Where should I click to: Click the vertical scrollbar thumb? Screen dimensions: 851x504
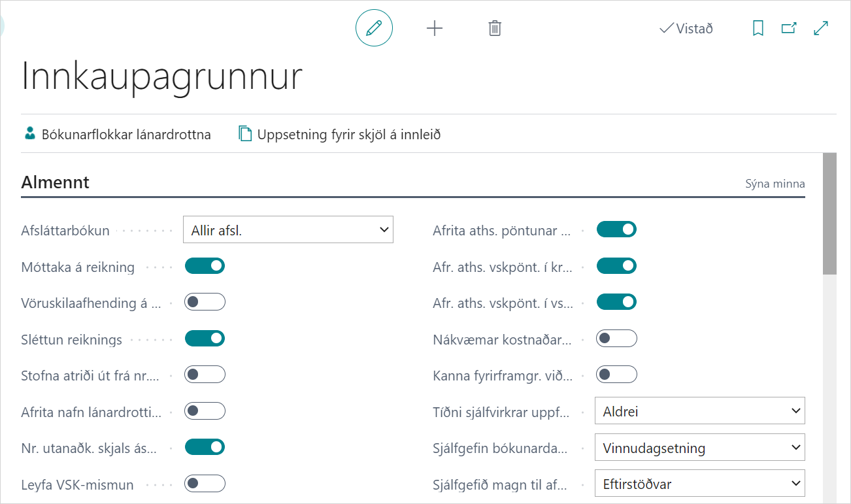829,214
